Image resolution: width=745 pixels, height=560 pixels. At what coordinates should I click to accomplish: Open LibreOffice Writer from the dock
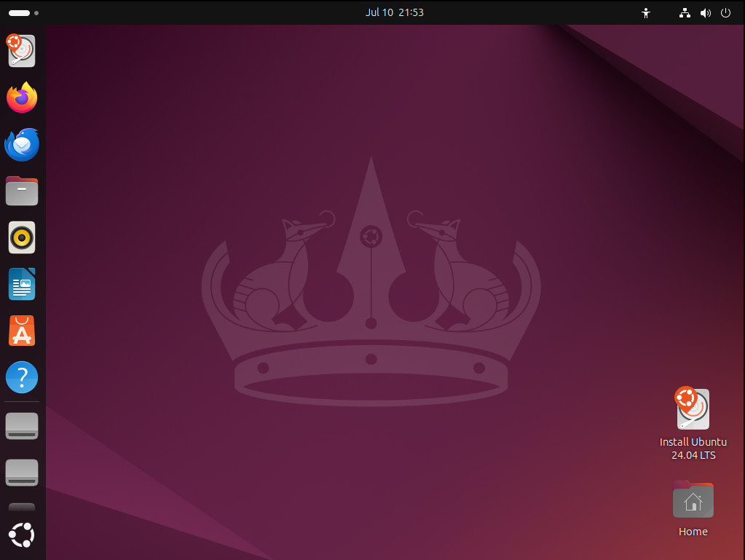[x=22, y=284]
